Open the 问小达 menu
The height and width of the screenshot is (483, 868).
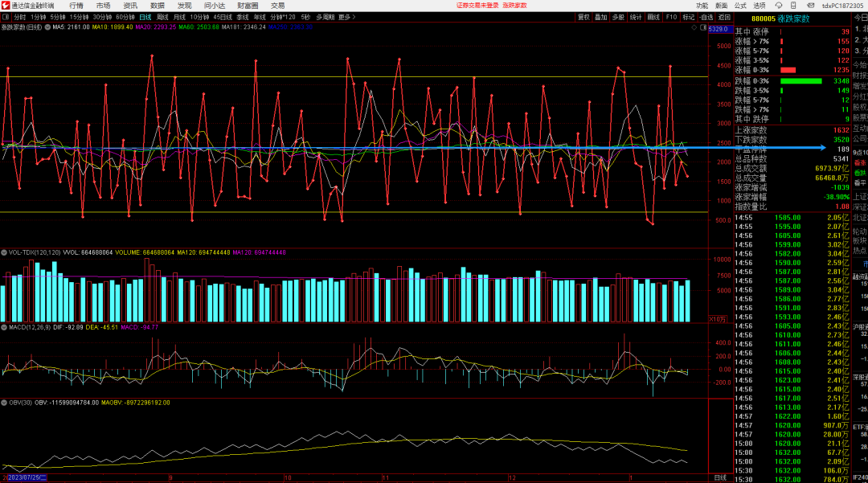pos(215,6)
